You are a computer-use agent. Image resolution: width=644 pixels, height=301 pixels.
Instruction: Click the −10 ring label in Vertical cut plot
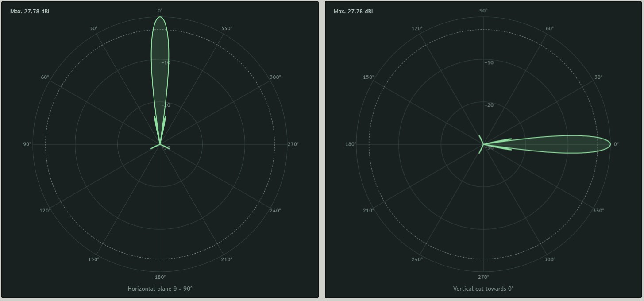(489, 62)
